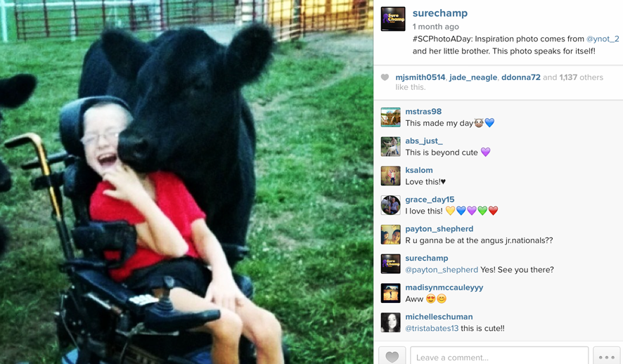This screenshot has width=623, height=364.
Task: Click the @tristabates13 mention link
Action: pos(432,329)
